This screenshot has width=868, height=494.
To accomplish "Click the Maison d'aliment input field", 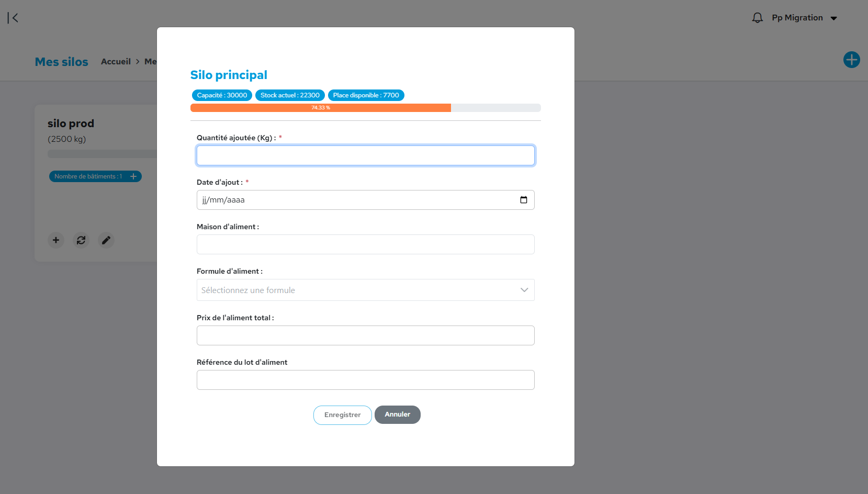I will coord(365,244).
